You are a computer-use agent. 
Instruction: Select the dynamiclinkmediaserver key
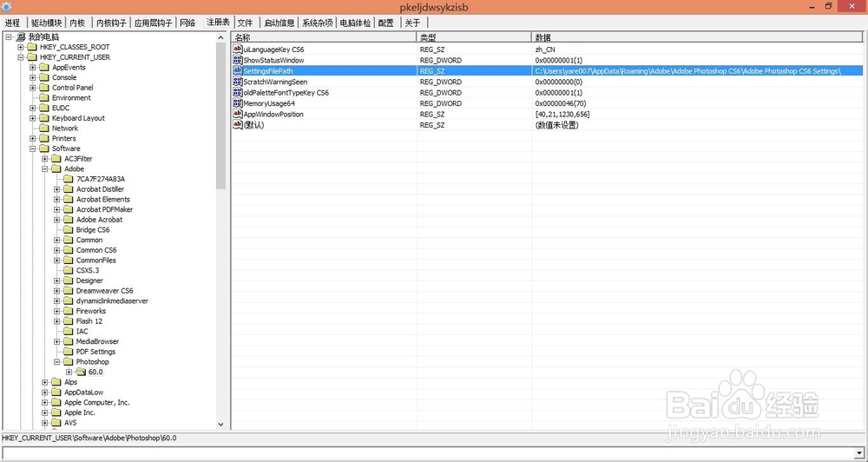coord(112,300)
